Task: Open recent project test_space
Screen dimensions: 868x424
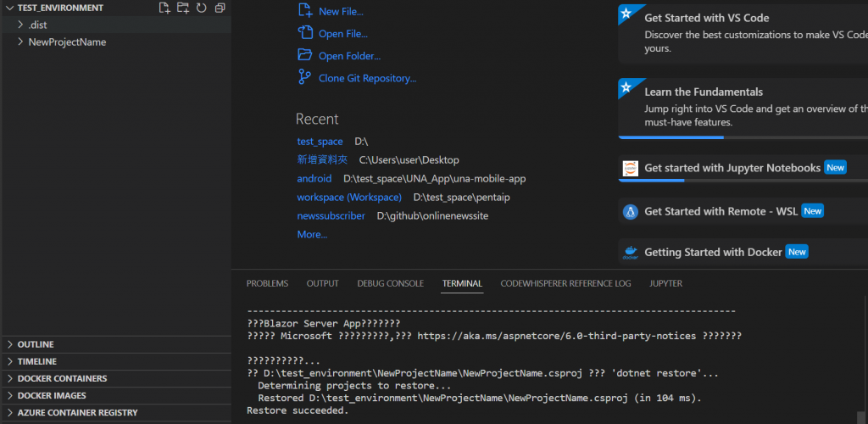Action: 320,142
